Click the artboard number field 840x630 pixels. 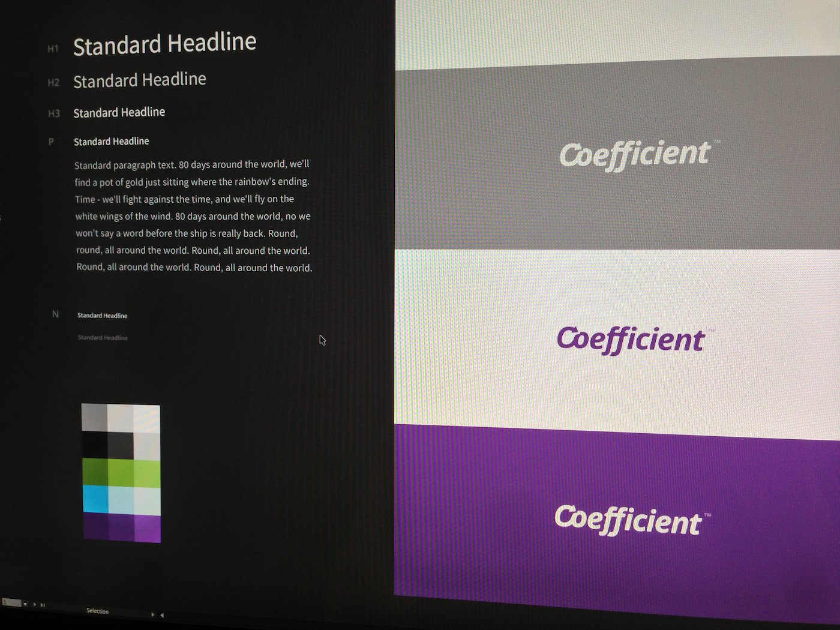click(x=11, y=602)
